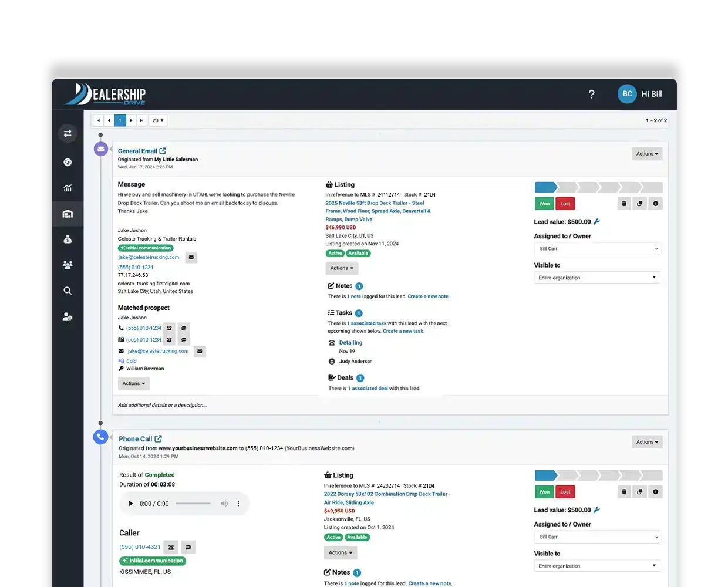This screenshot has width=728, height=587.
Task: Open the search magnifier in sidebar
Action: tap(68, 291)
